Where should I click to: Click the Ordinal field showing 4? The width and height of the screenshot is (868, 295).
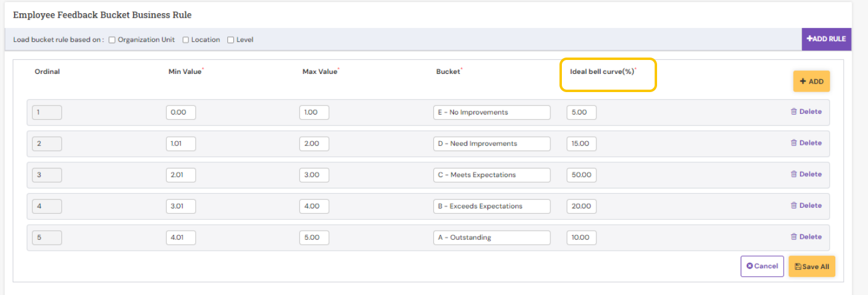47,206
